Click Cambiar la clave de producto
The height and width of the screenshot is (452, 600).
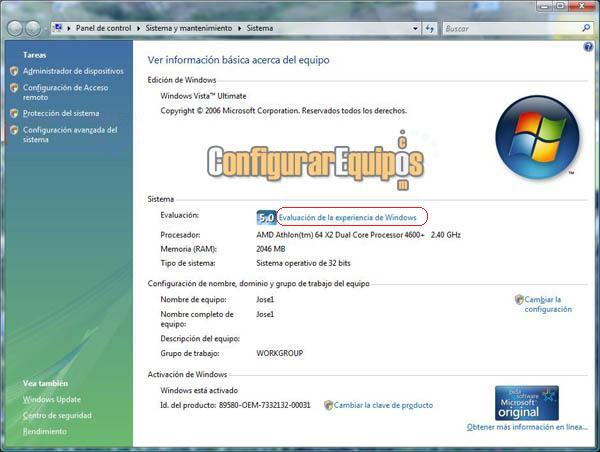pos(383,405)
